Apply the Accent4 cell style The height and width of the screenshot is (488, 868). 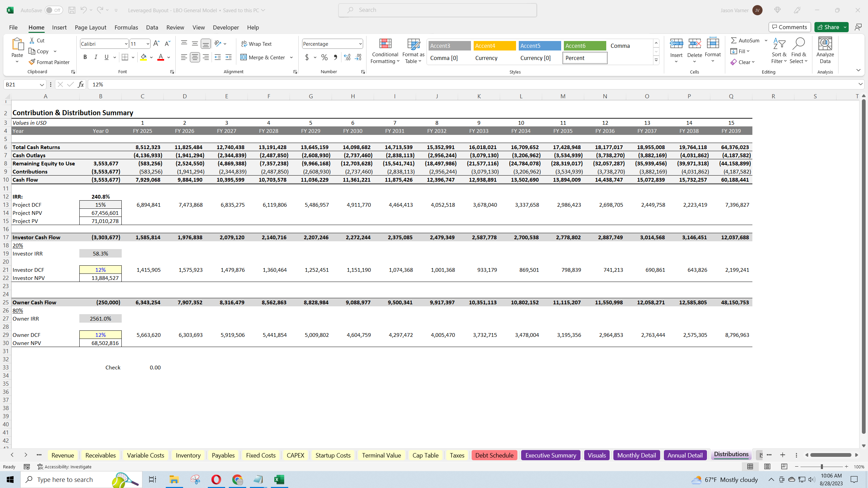tap(495, 46)
